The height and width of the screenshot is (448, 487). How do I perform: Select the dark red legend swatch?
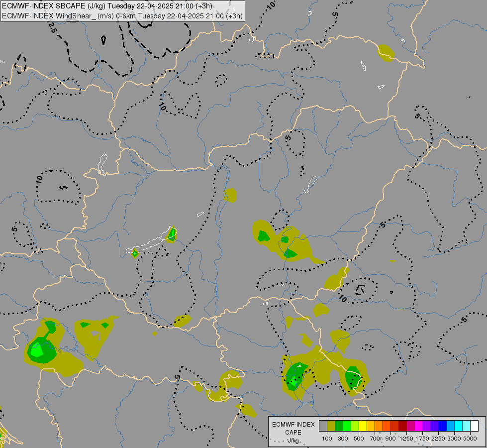tap(403, 426)
